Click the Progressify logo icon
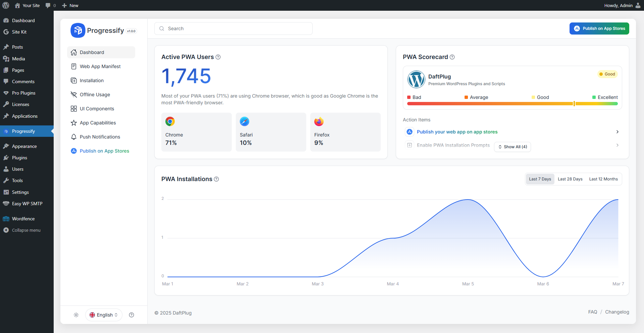The image size is (644, 333). [x=77, y=30]
